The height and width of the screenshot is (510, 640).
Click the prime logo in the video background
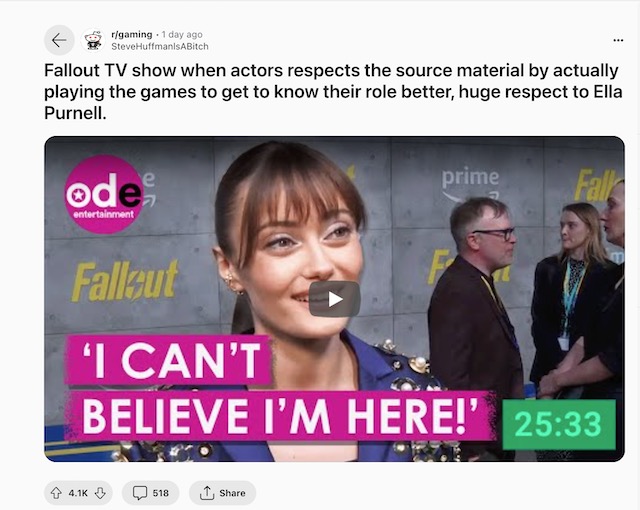[470, 184]
